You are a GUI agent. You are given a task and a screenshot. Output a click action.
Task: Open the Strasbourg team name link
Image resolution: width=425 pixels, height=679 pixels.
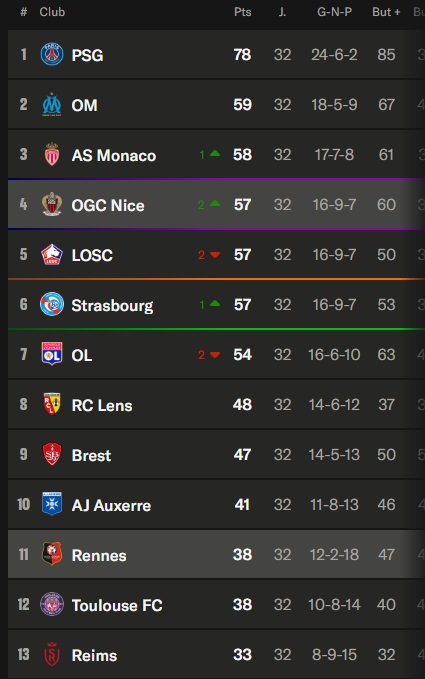(112, 305)
